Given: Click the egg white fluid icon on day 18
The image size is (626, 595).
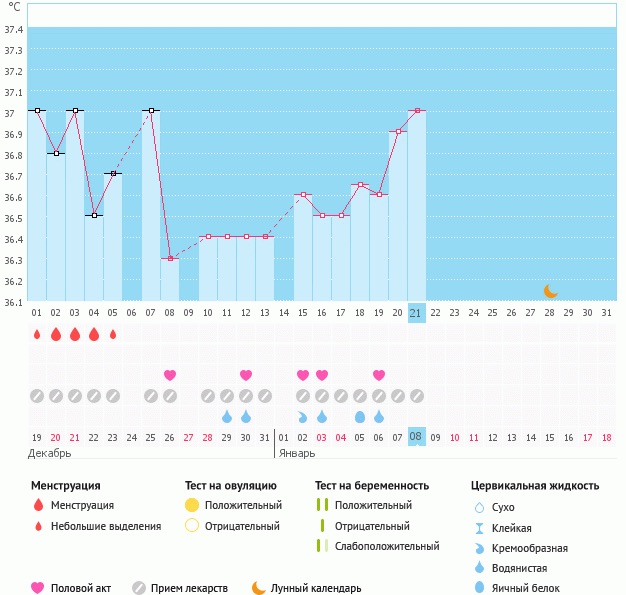Looking at the screenshot, I should click(360, 416).
